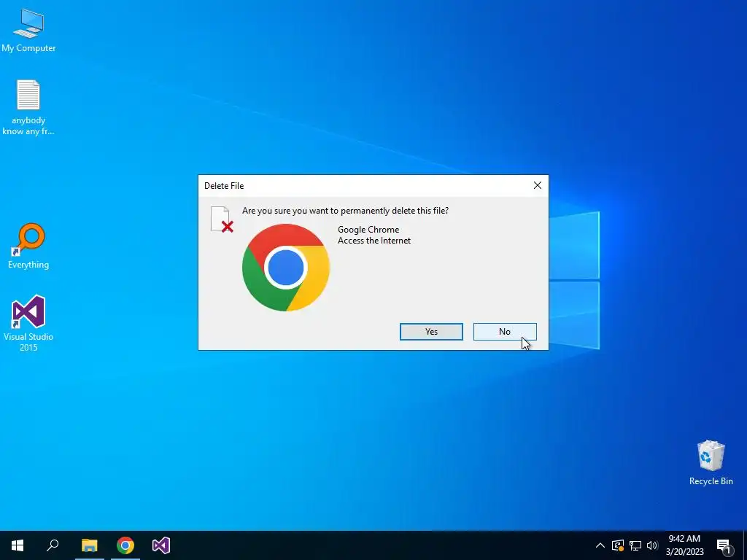The image size is (747, 560).
Task: Open the Windows Start menu
Action: tap(18, 545)
